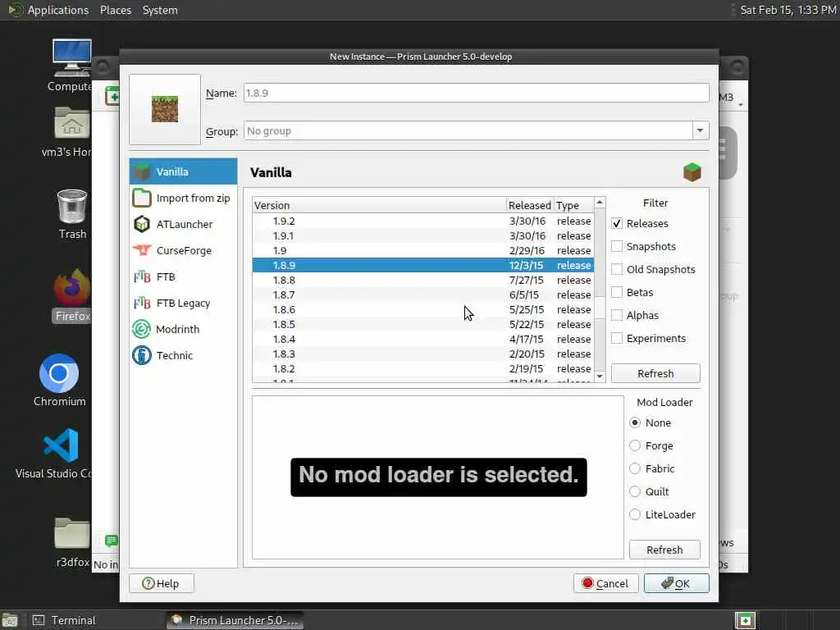Confirm with the OK button
The image size is (840, 630).
[676, 583]
